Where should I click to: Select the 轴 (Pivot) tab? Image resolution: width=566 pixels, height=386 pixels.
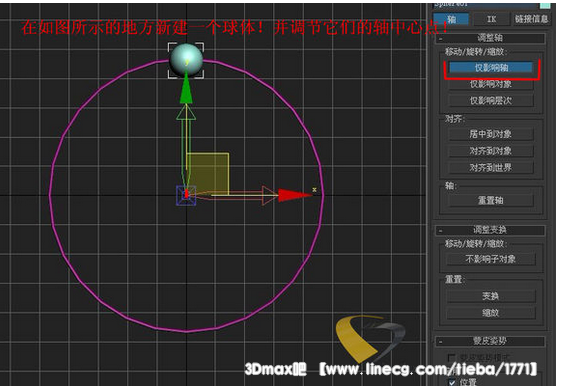tap(451, 19)
